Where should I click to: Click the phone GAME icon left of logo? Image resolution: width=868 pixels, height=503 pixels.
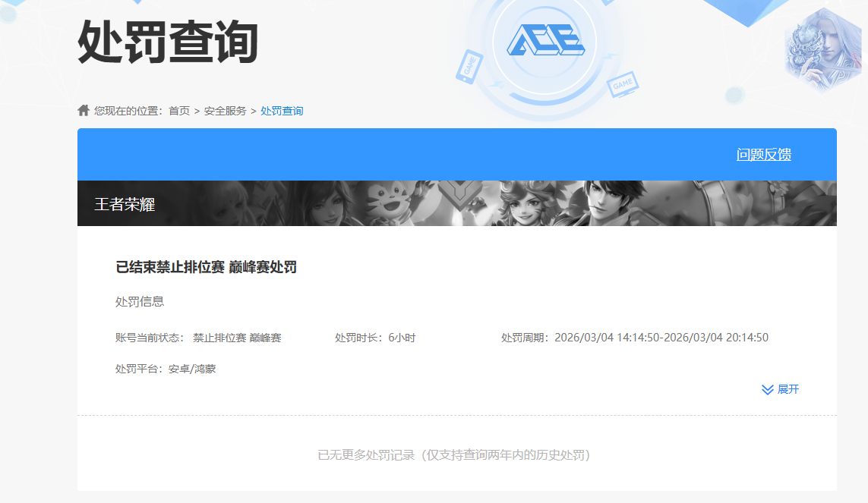[469, 66]
